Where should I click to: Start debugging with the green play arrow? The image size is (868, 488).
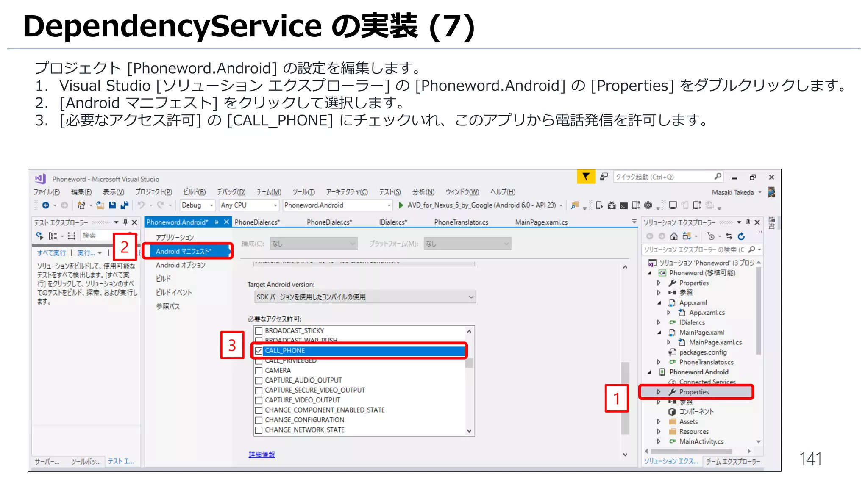(401, 205)
